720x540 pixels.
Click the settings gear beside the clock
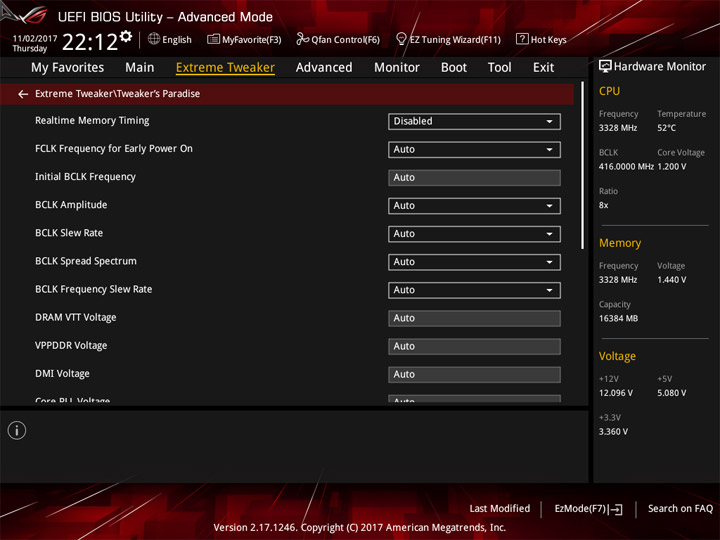coord(126,36)
